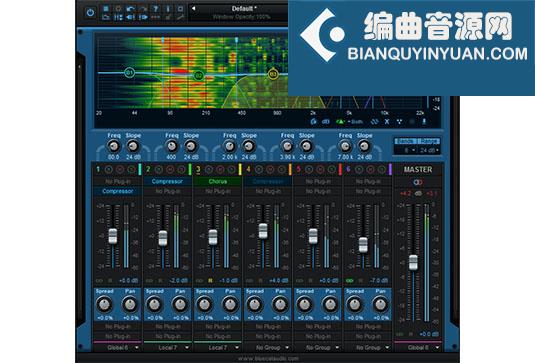Load previous preset with left arrow icon
This screenshot has width=535, height=363.
click(130, 17)
